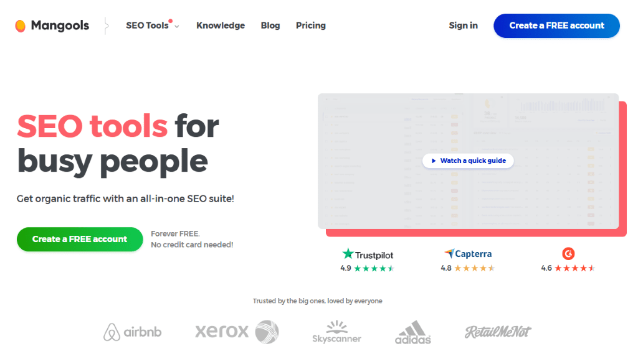Click the blue Create a FREE account button
The image size is (638, 364).
(556, 26)
